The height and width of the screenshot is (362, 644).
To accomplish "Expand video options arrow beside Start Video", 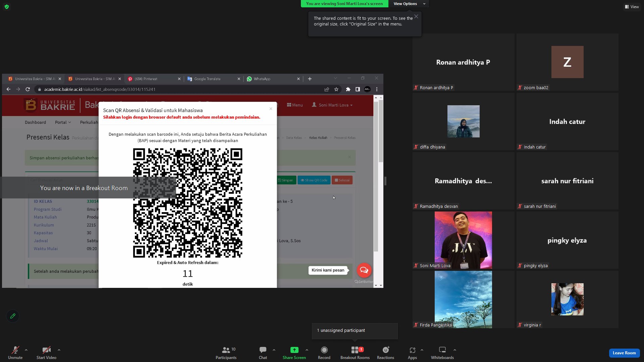I will pos(59,350).
